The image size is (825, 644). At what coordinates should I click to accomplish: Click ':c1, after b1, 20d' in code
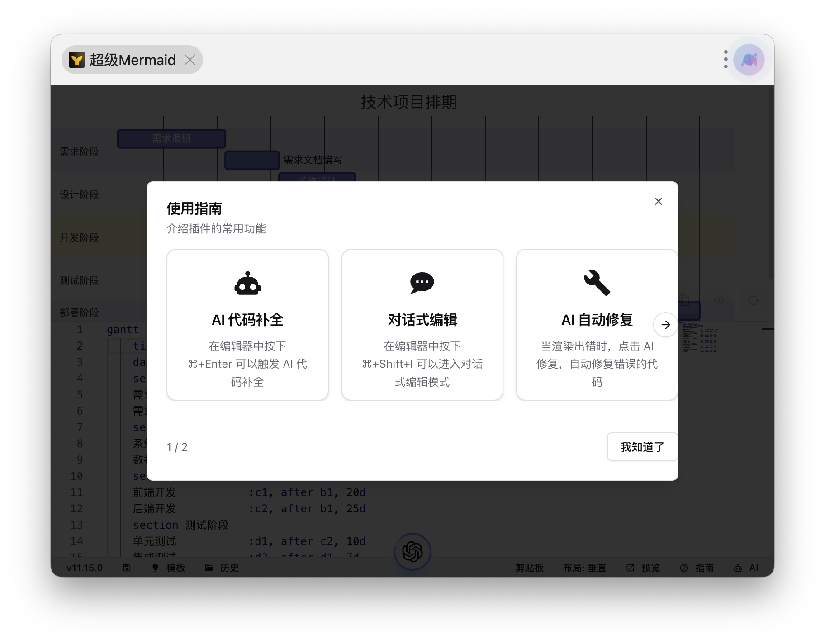tap(307, 492)
